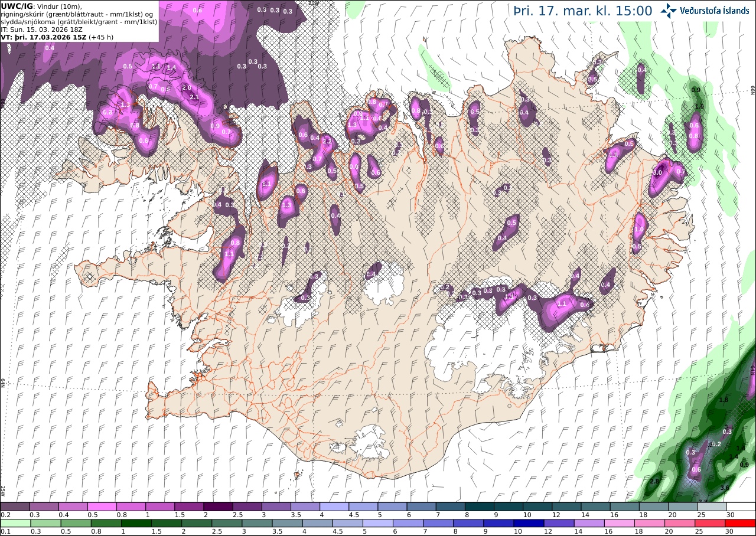Click the 'UWC/IG: Vindur (10m)' title text

[x=41, y=6]
